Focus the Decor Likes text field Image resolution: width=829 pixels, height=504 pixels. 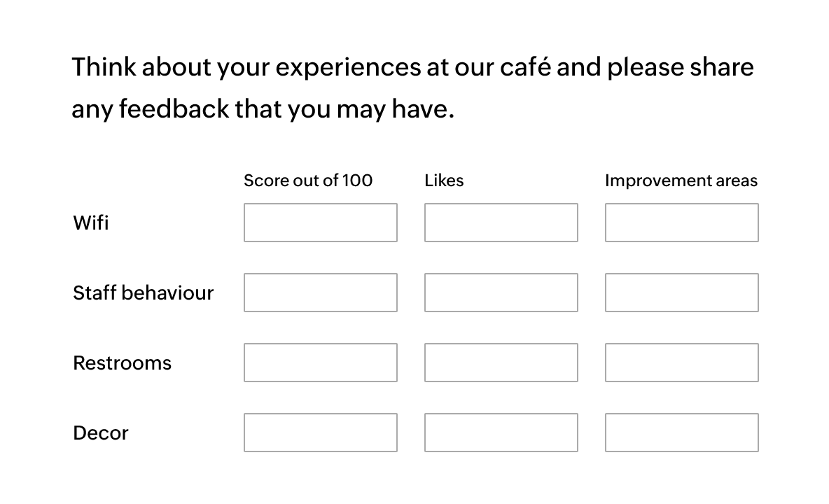click(501, 433)
